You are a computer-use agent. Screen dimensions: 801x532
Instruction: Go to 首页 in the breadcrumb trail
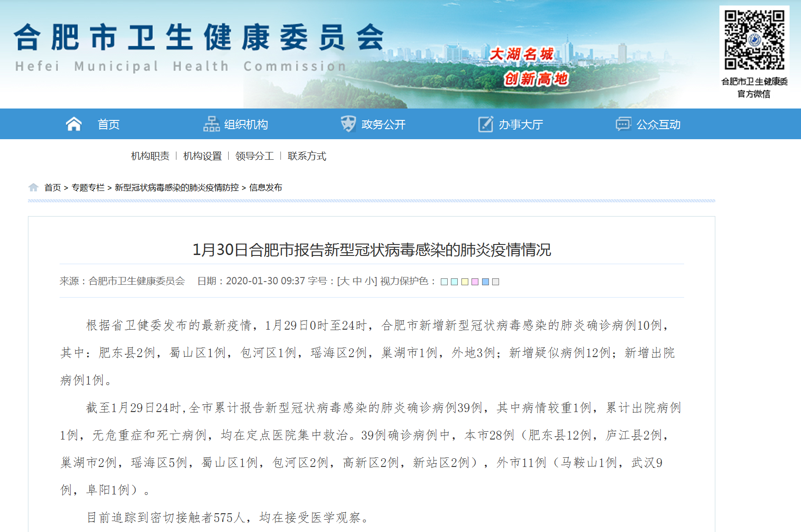coord(53,188)
